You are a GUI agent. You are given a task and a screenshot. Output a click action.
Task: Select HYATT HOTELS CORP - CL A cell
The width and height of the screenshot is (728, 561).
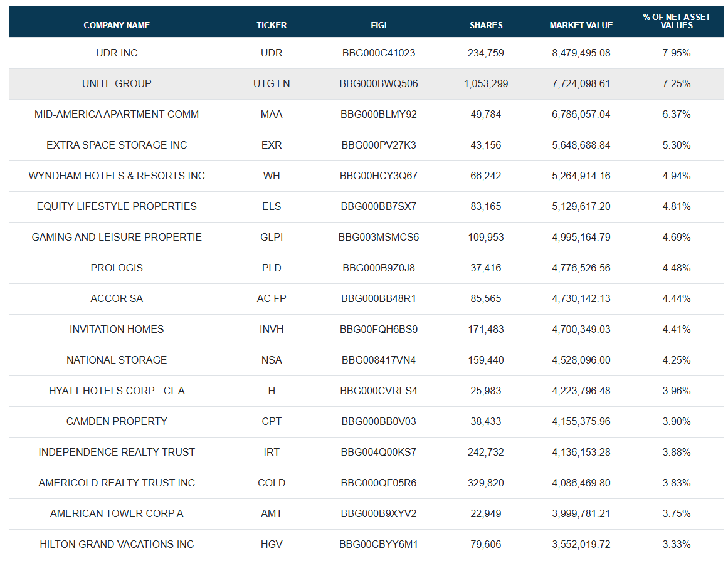coord(117,391)
